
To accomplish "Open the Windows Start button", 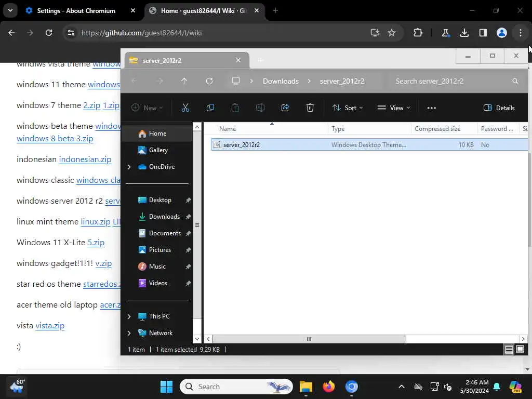I will pos(166,387).
